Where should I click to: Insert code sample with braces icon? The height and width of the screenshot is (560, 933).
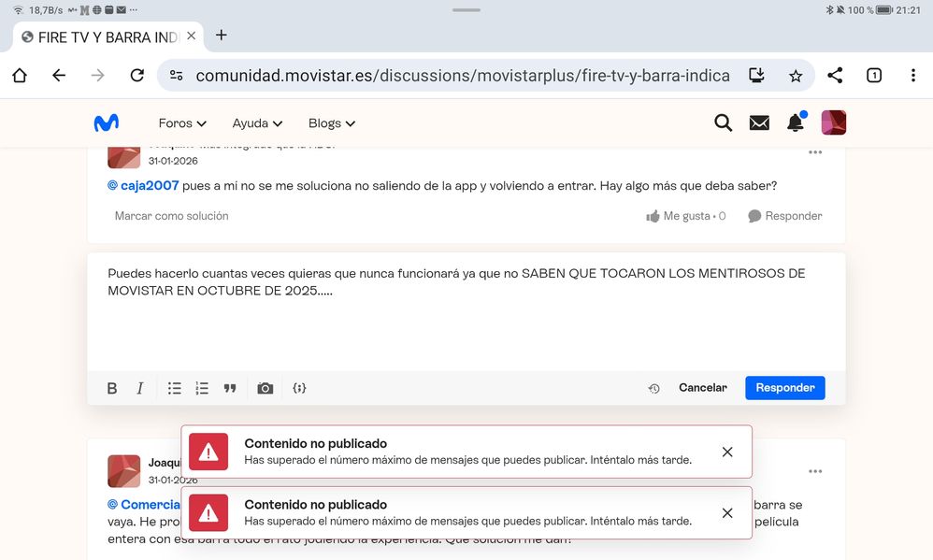point(299,388)
